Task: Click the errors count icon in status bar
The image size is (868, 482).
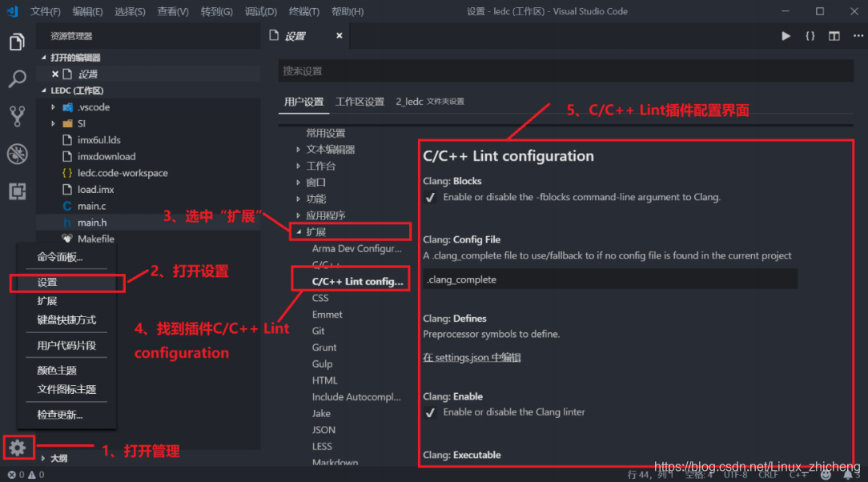Action: (12, 475)
